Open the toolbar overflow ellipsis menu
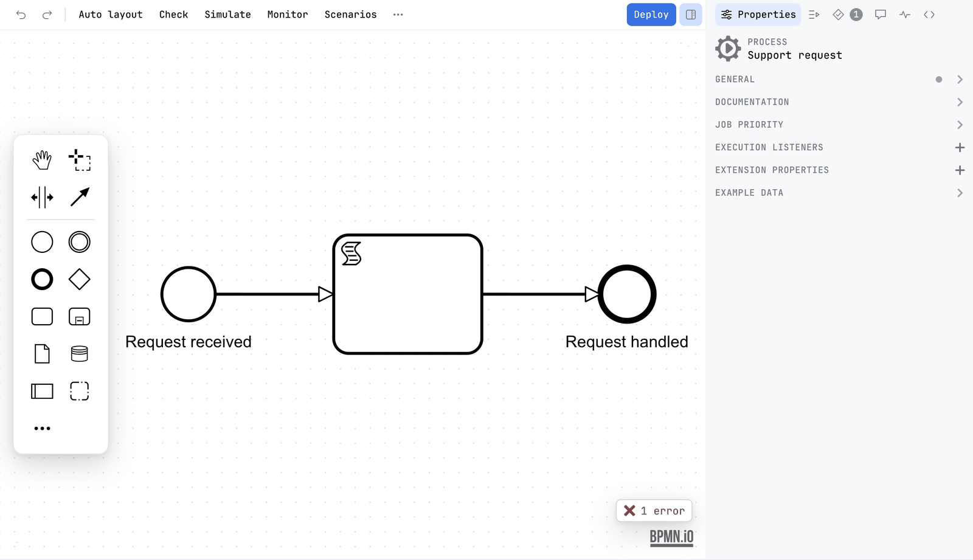The width and height of the screenshot is (973, 560). click(398, 15)
